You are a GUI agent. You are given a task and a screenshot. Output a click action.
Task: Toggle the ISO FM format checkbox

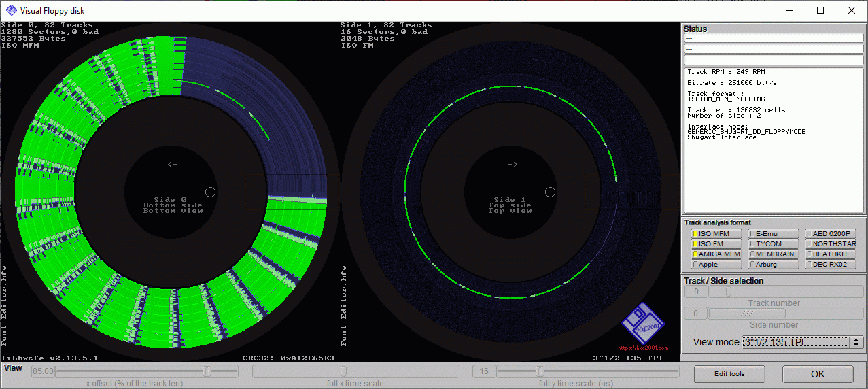716,244
